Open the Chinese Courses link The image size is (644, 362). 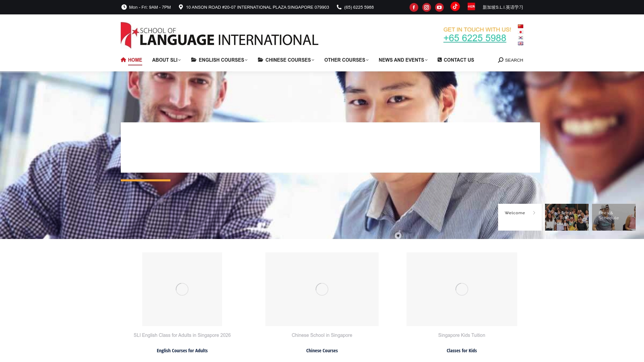coord(322,351)
